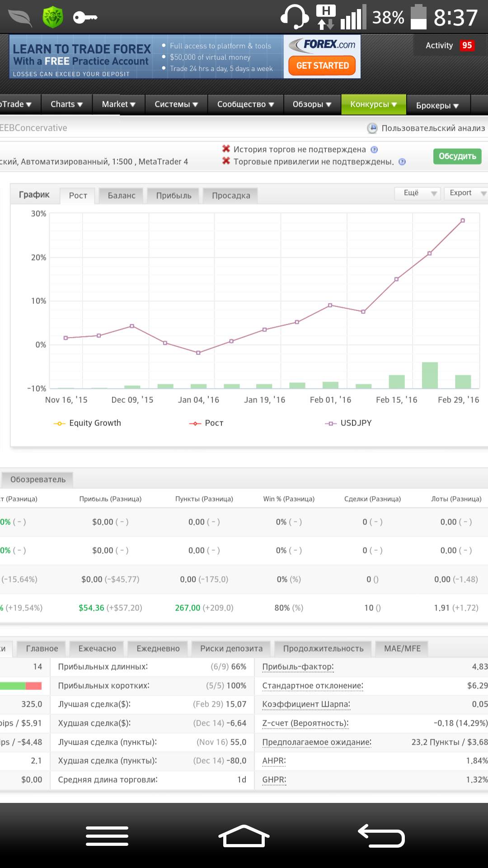Switch to the Прибыль chart tab
This screenshot has height=868, width=488.
(174, 196)
